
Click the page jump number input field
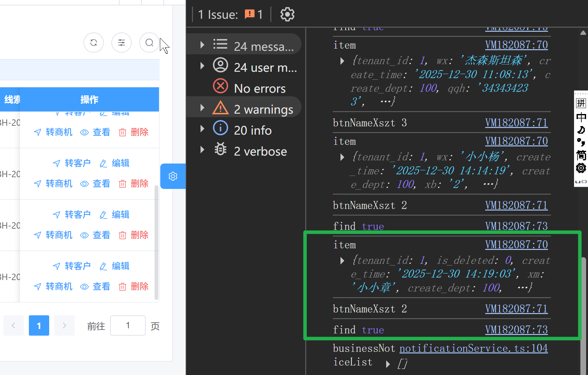128,325
